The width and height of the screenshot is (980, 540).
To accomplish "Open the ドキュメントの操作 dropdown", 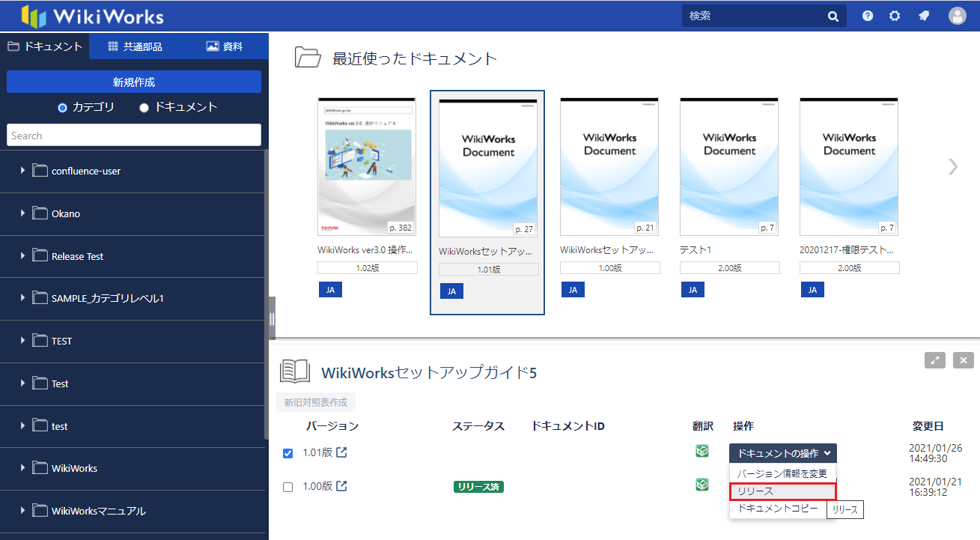I will point(783,453).
